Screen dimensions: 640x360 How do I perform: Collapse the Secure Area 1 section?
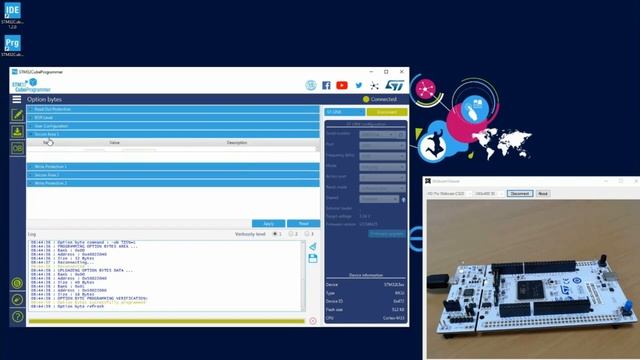coord(173,134)
